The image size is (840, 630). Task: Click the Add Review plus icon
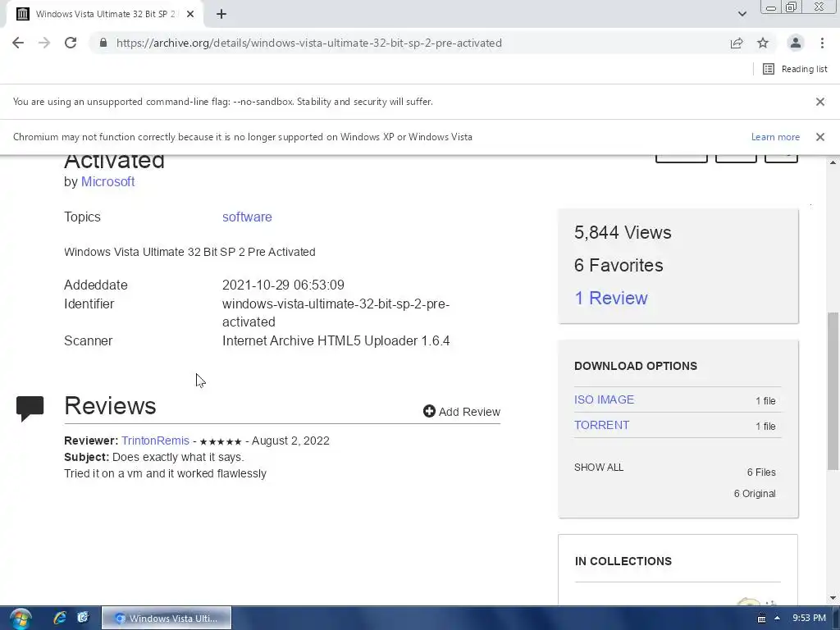pos(429,411)
